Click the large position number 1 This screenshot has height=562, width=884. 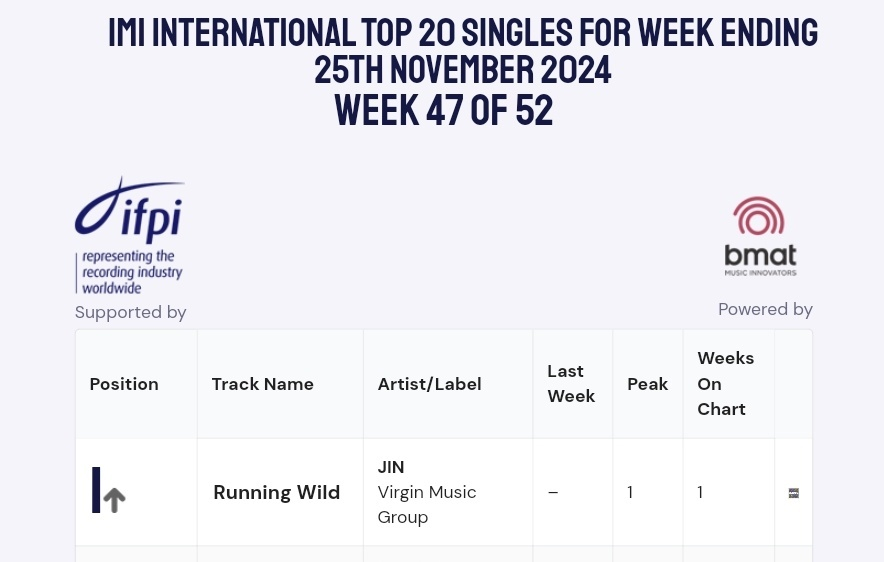point(97,491)
